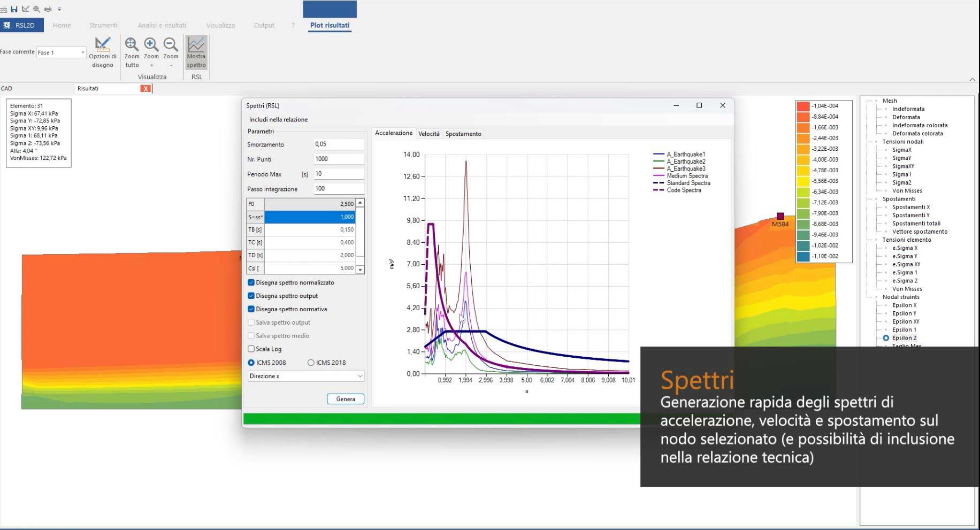Click Includi nella relazione
The height and width of the screenshot is (530, 980).
click(278, 120)
